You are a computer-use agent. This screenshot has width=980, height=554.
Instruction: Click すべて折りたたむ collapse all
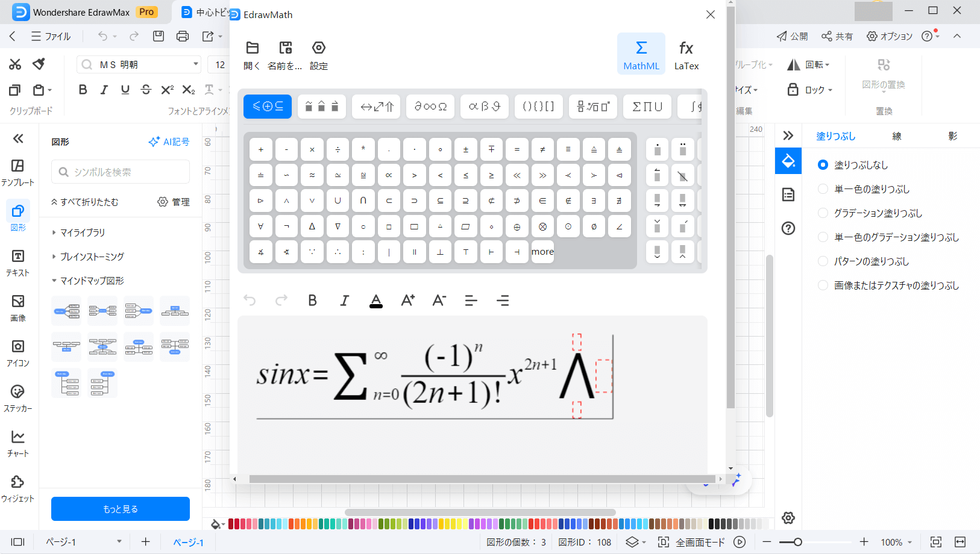click(84, 202)
